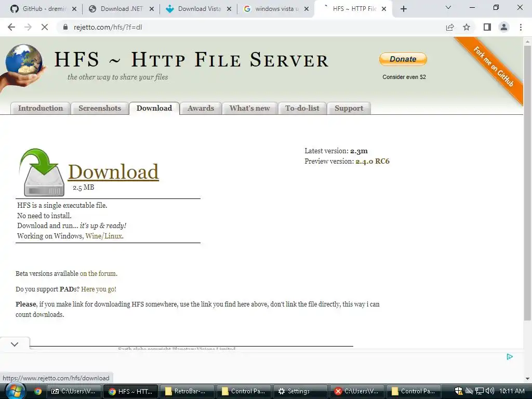This screenshot has height=399, width=532.
Task: Click the collapse chevron at bottom left
Action: 15,344
